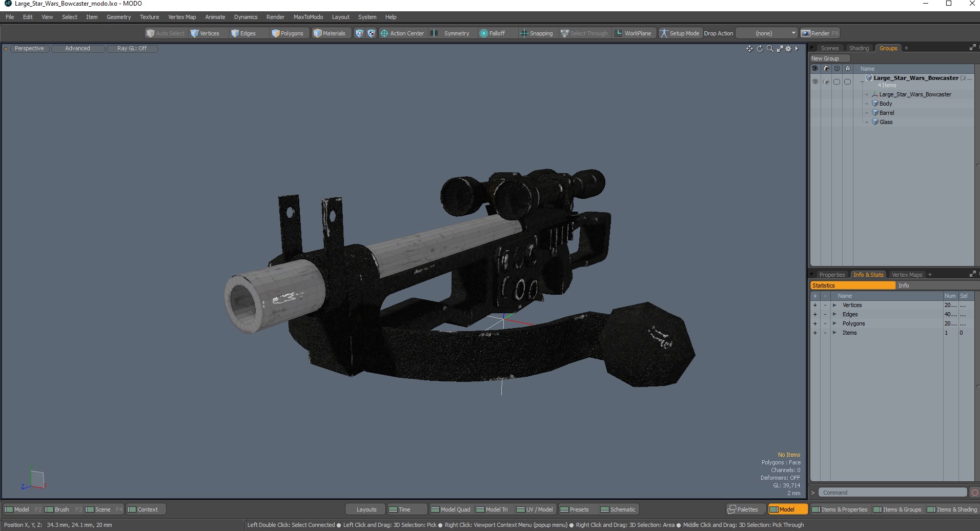Open the Advanced shading style dropdown
This screenshot has width=980, height=531.
(x=78, y=49)
